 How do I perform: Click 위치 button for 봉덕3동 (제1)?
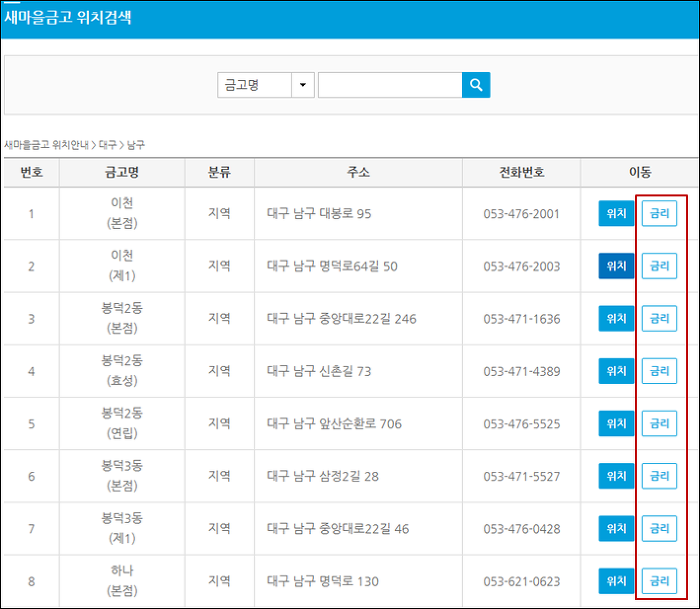[616, 529]
